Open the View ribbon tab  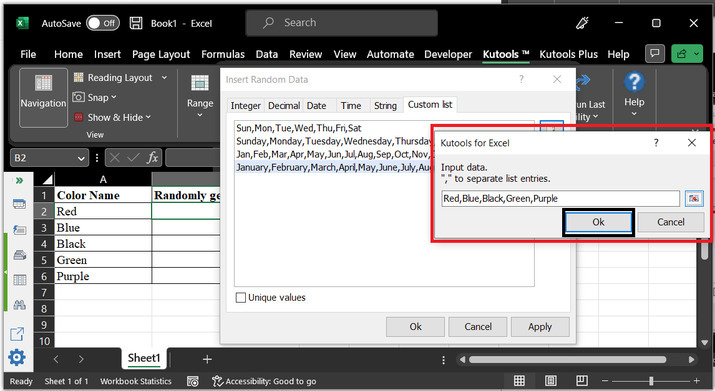point(345,54)
